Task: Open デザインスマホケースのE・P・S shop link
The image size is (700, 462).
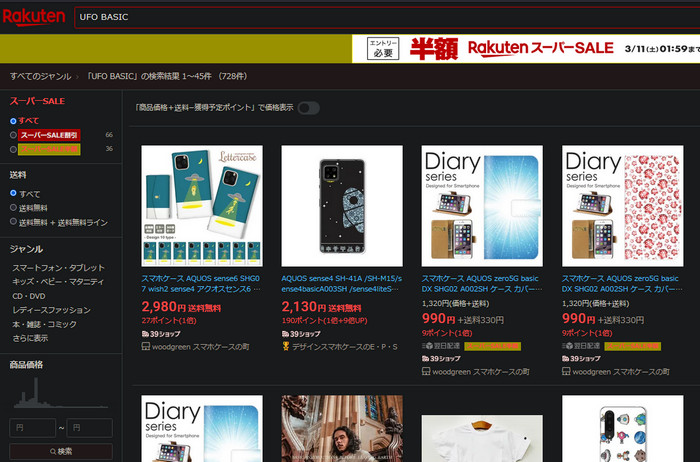Action: [345, 347]
